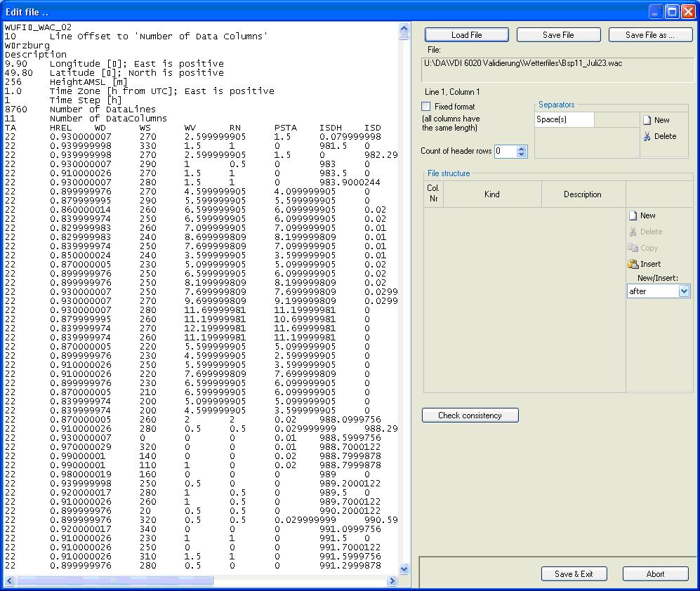Decrease Count of header rows value

521,154
